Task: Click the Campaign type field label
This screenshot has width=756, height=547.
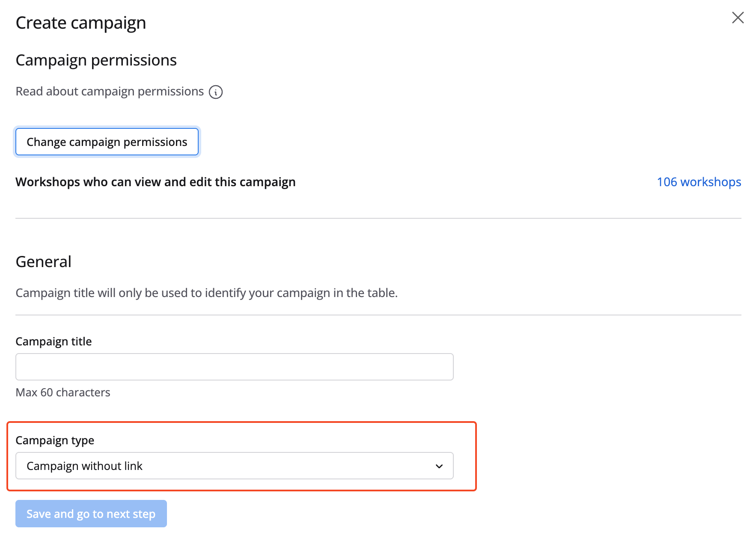Action: pyautogui.click(x=55, y=440)
